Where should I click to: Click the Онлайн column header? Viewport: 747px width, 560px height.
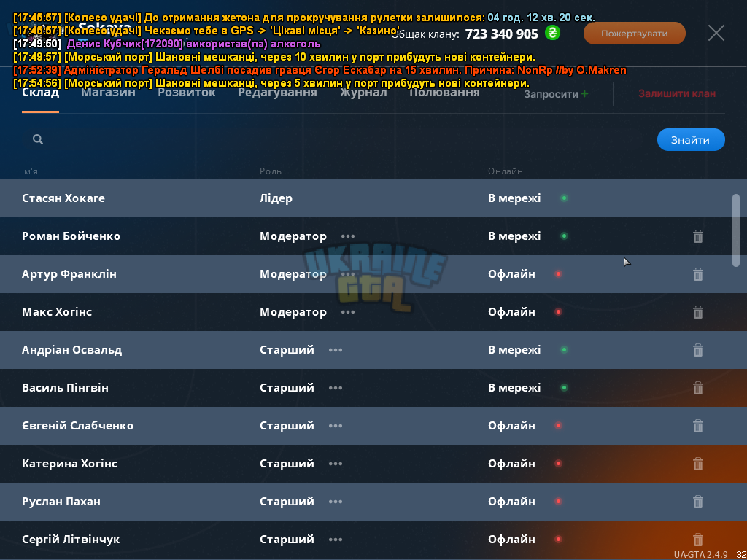(x=505, y=171)
